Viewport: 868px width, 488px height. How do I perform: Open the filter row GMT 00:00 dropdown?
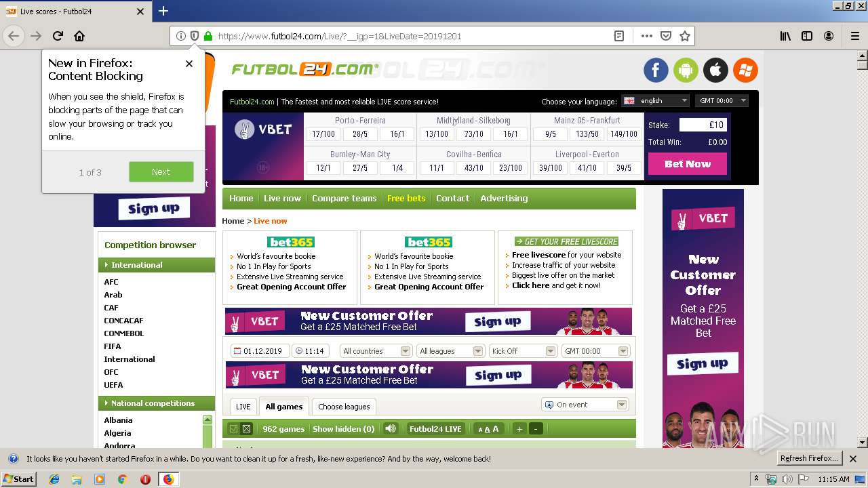595,351
